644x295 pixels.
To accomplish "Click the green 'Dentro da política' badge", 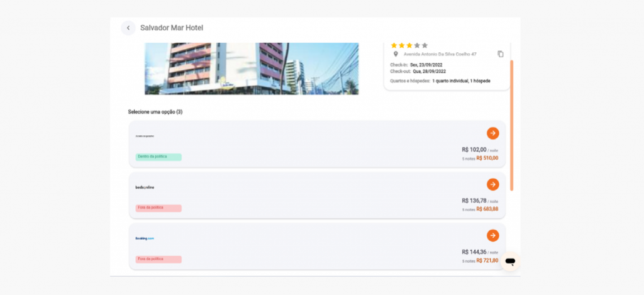I will [158, 157].
